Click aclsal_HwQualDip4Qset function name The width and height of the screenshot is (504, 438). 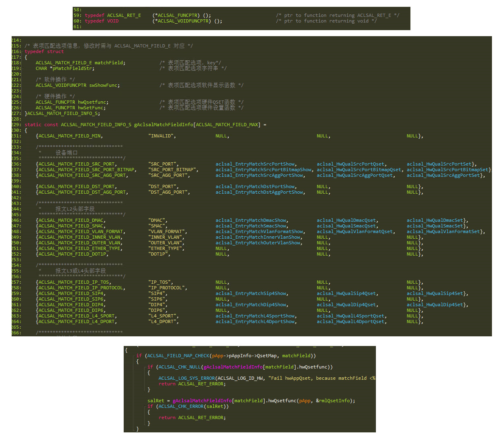pos(346,305)
